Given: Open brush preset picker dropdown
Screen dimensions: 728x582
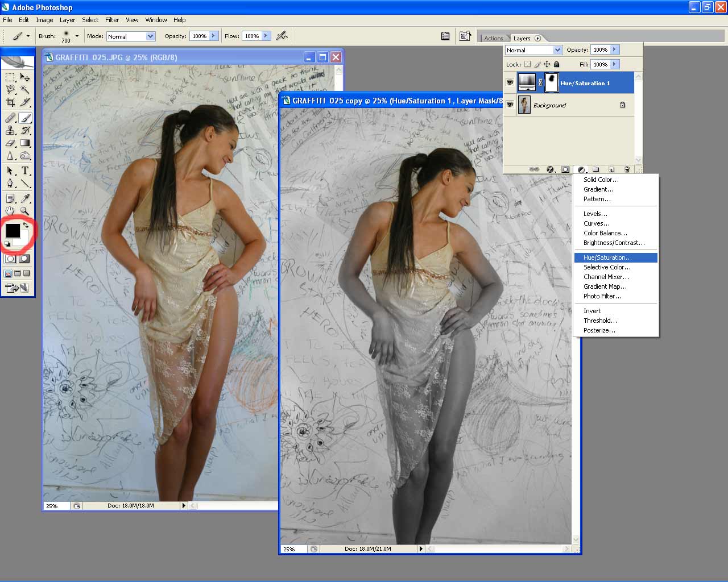Looking at the screenshot, I should pyautogui.click(x=77, y=36).
